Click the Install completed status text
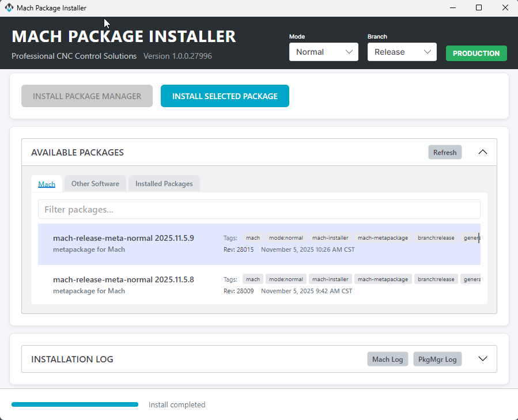The width and height of the screenshot is (518, 420). pos(177,405)
